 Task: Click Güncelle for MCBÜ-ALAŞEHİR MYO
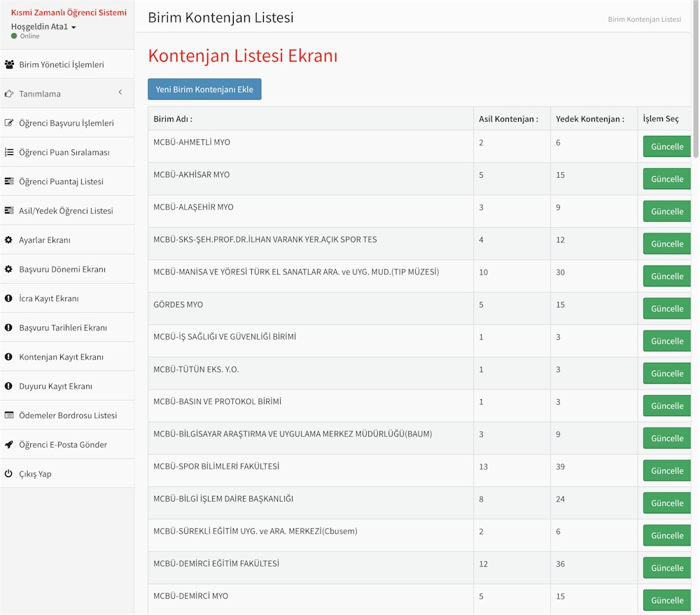point(667,212)
